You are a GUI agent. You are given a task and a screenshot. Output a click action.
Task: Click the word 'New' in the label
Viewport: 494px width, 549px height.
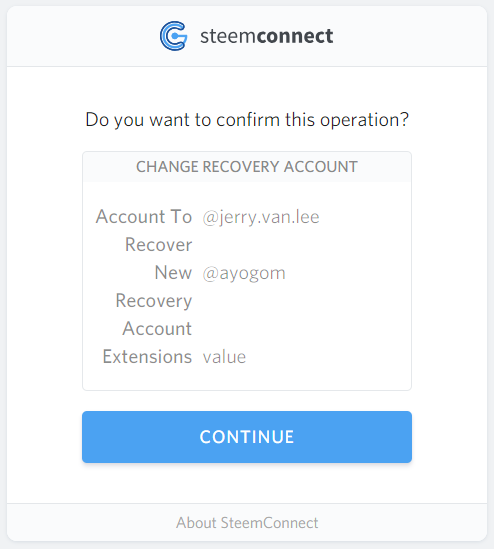click(173, 273)
